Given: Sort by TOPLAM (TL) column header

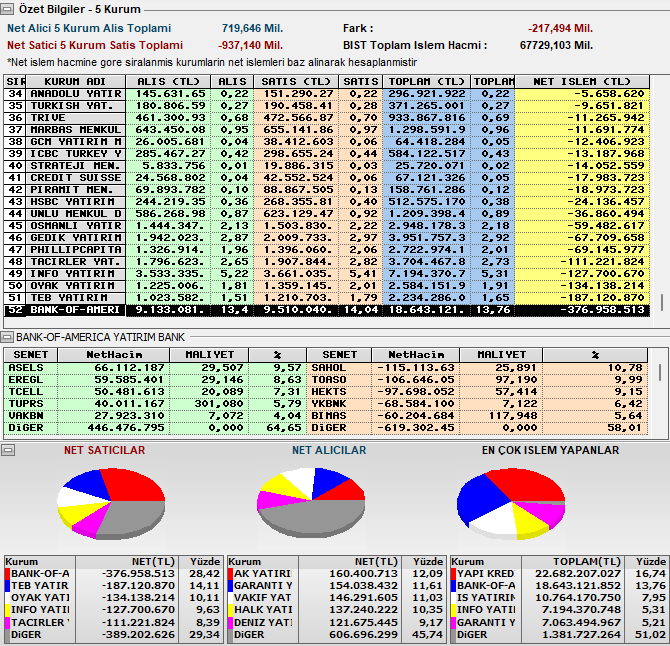Looking at the screenshot, I should tap(426, 82).
